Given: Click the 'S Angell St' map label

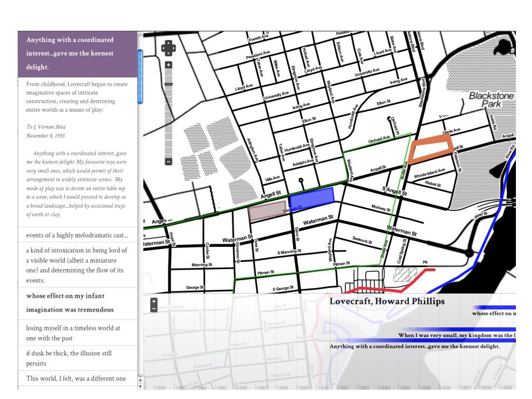Looking at the screenshot, I should click(394, 191).
